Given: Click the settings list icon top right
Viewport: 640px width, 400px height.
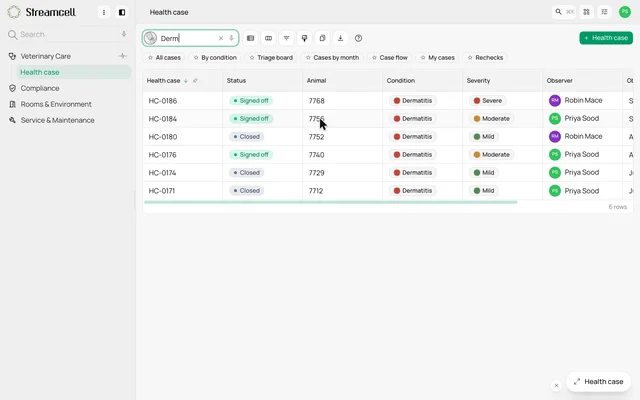Looking at the screenshot, I should pos(604,12).
